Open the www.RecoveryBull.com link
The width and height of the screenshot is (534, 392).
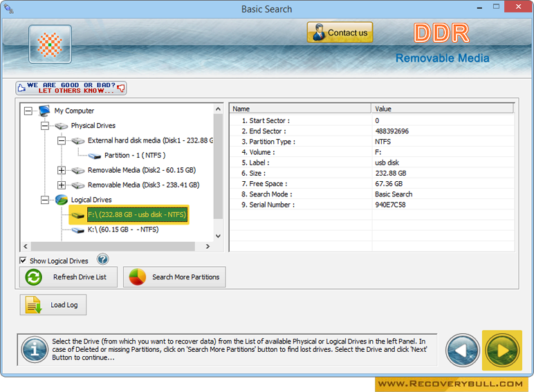pos(451,384)
